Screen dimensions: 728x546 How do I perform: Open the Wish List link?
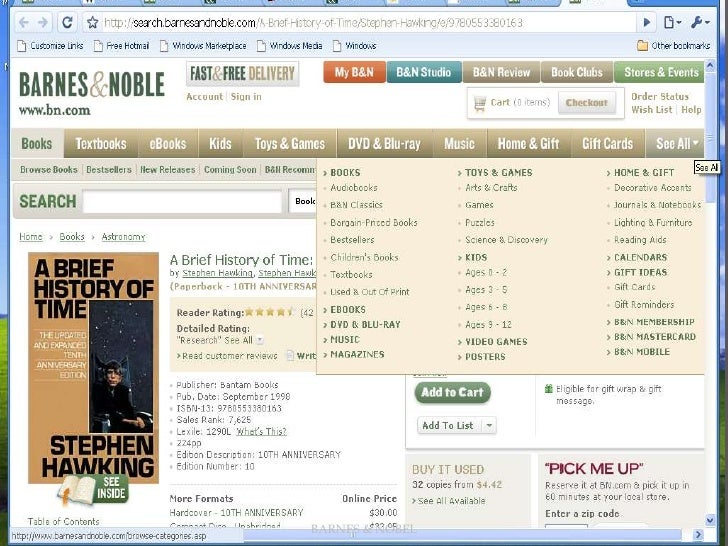pyautogui.click(x=651, y=110)
